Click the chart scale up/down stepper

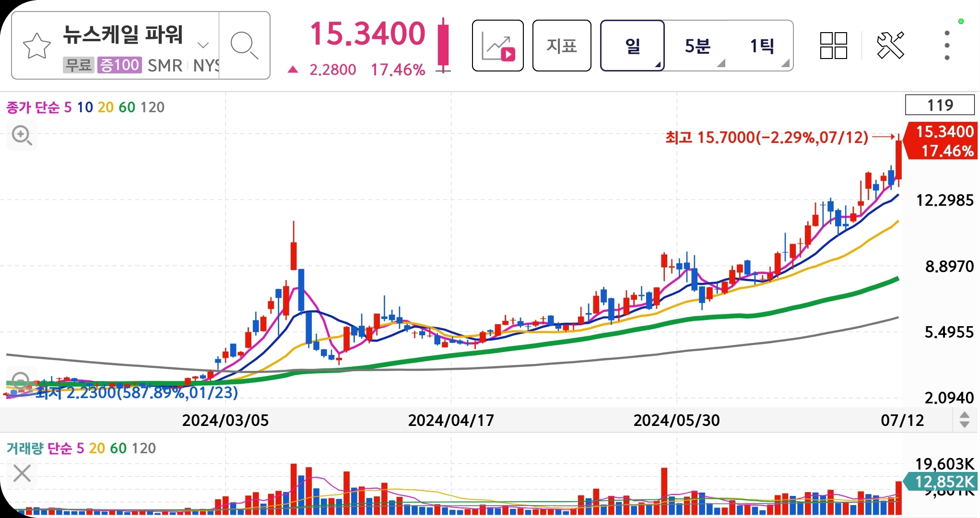965,420
